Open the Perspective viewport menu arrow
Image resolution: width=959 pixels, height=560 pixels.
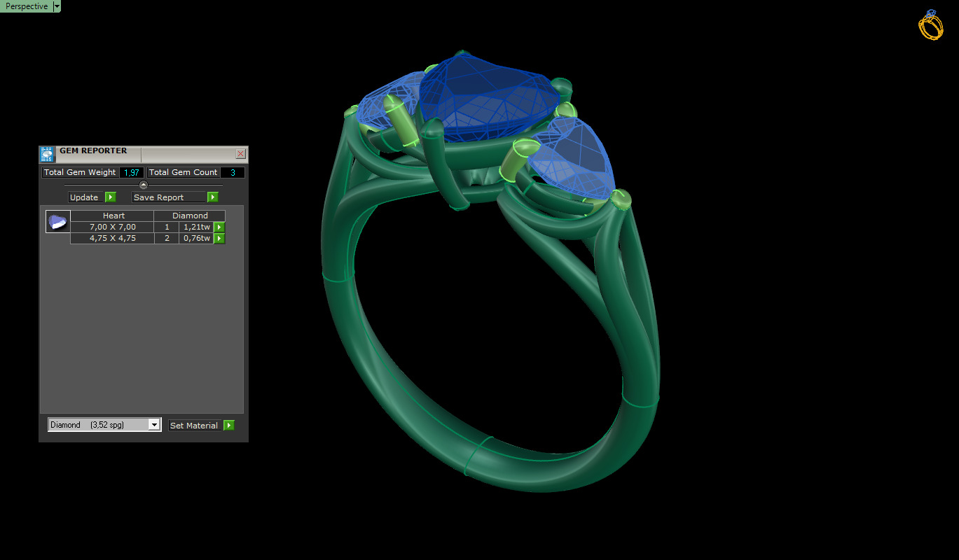coord(57,6)
